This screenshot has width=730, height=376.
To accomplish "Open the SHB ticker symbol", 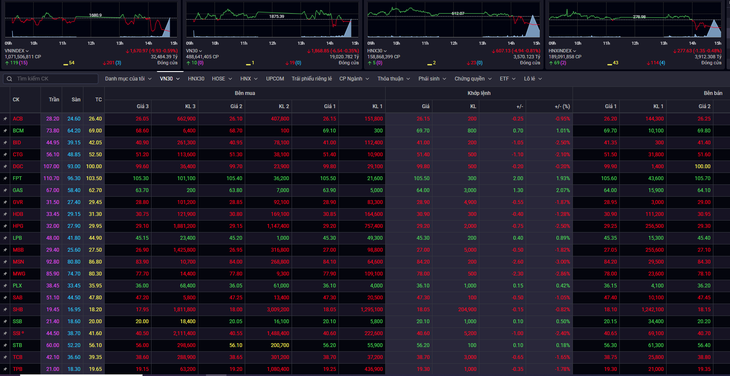I will coord(18,310).
